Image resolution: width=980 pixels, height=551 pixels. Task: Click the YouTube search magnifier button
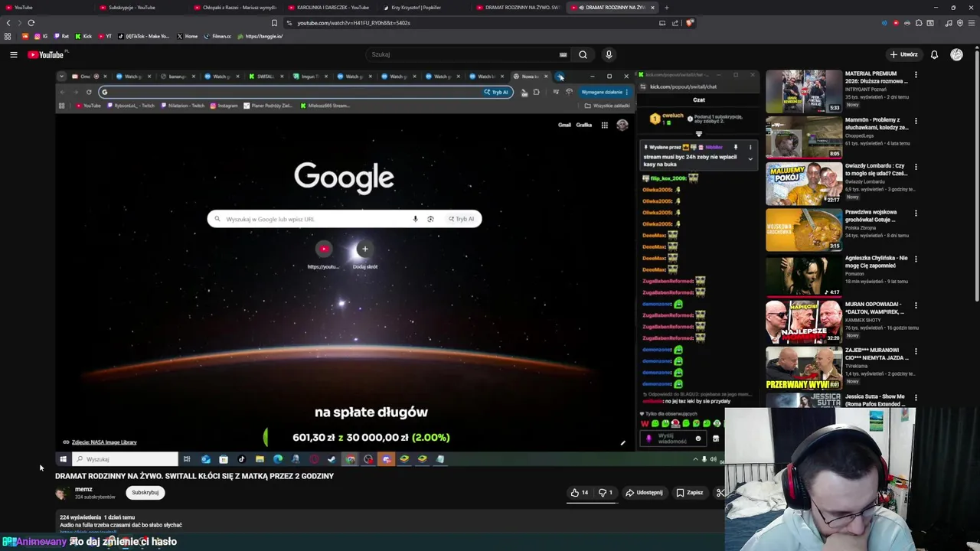coord(583,54)
